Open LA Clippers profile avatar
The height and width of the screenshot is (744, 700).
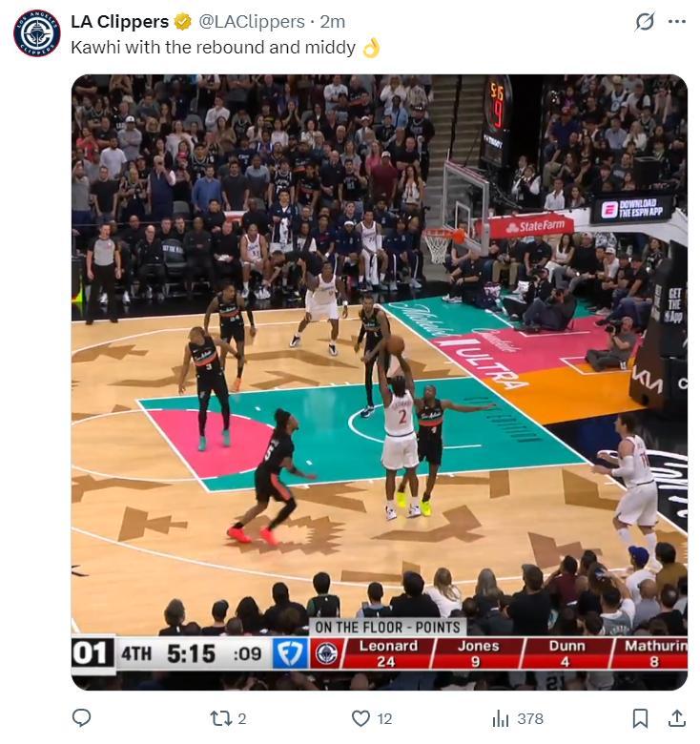[37, 33]
